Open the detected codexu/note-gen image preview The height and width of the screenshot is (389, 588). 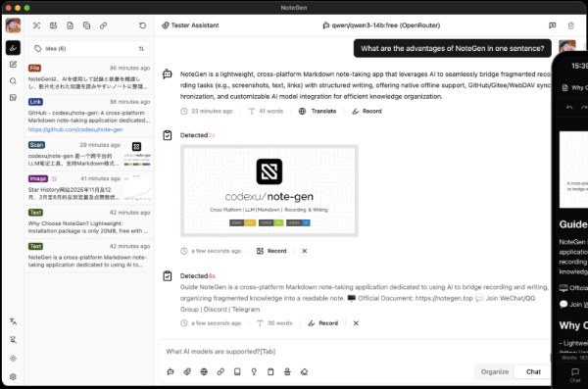[269, 191]
